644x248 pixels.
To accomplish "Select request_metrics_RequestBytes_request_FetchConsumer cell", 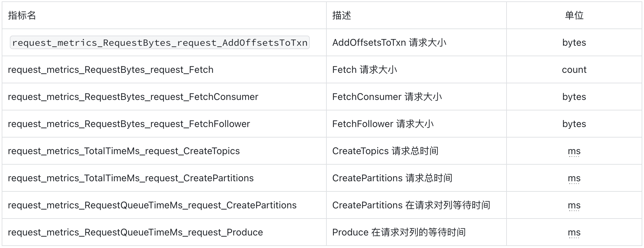I will pyautogui.click(x=133, y=97).
